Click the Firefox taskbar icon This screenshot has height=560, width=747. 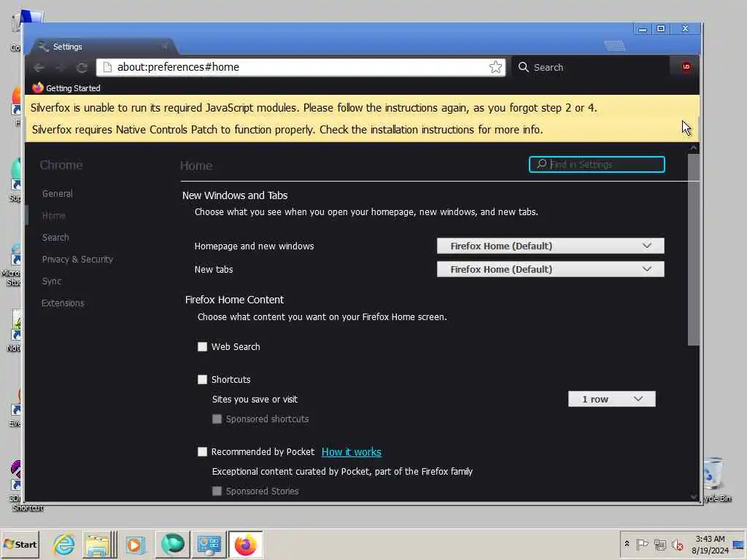(246, 544)
